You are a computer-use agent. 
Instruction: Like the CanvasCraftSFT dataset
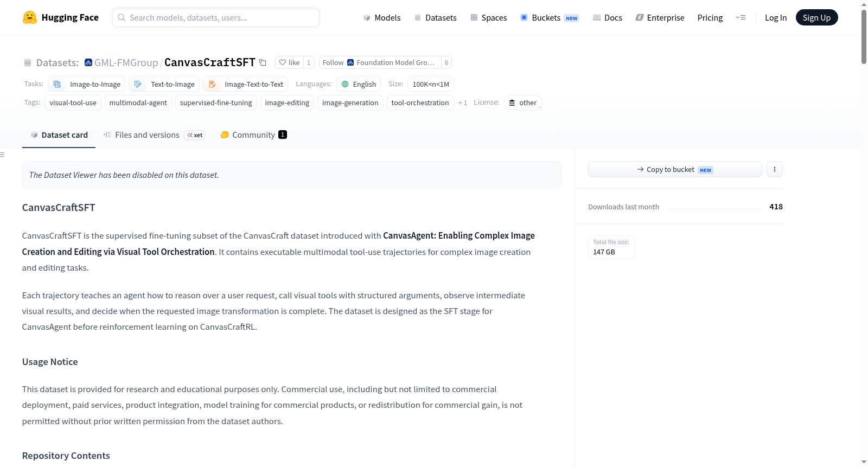point(289,62)
